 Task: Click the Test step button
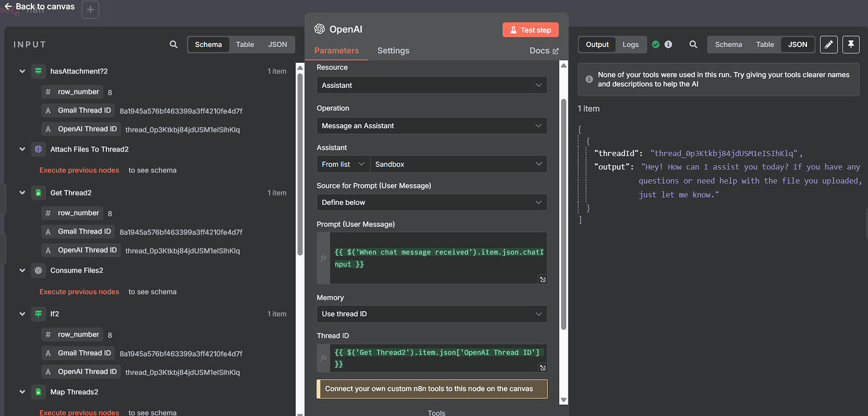point(530,30)
